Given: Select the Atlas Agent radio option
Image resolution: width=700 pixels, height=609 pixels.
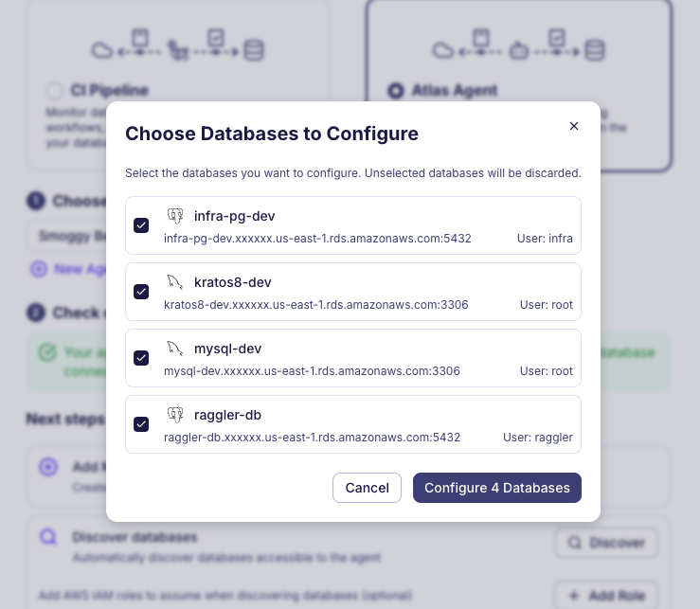Looking at the screenshot, I should 396,91.
